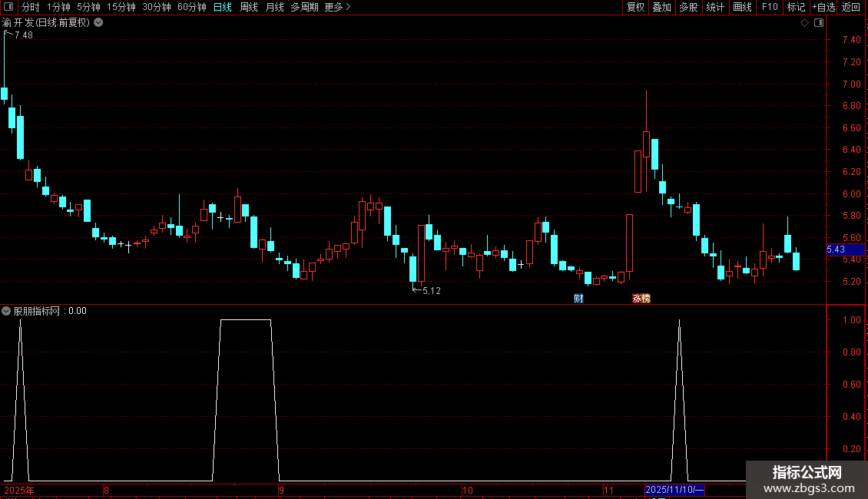Image resolution: width=868 pixels, height=499 pixels.
Task: Click the 6.00 price axis label
Action: 851,193
